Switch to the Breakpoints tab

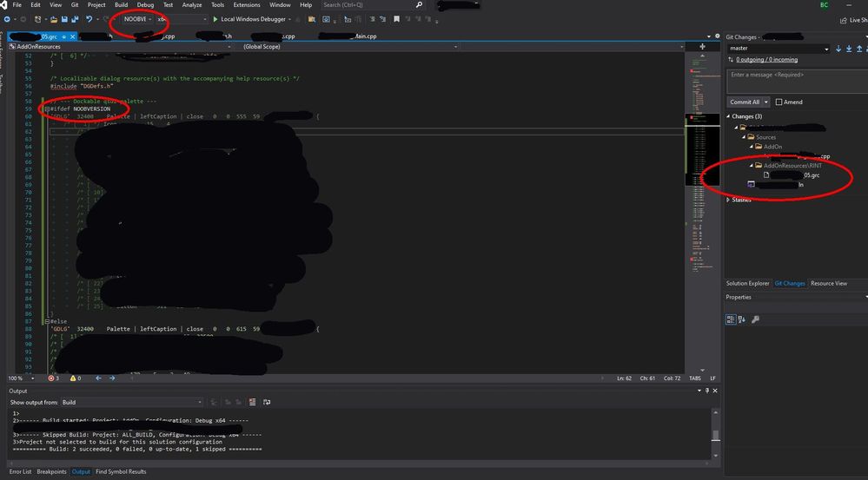pos(51,471)
